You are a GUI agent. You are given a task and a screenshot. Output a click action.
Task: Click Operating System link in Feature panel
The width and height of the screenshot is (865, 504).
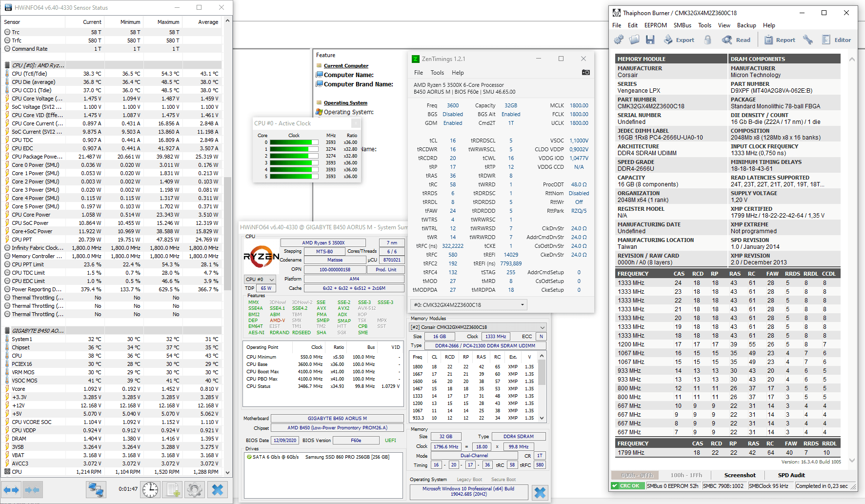345,103
